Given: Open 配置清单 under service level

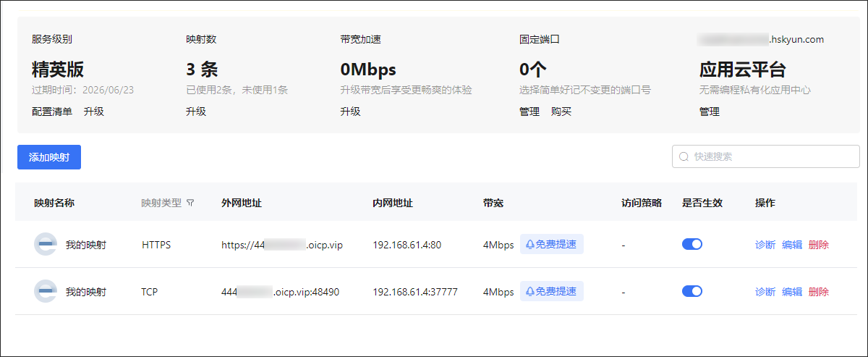Looking at the screenshot, I should (52, 112).
